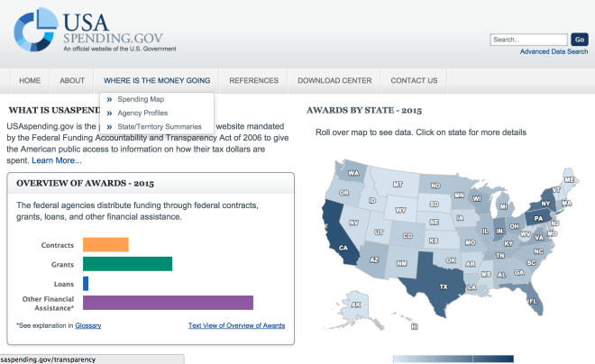Expand the Where Is The Money Going menu

pos(157,80)
